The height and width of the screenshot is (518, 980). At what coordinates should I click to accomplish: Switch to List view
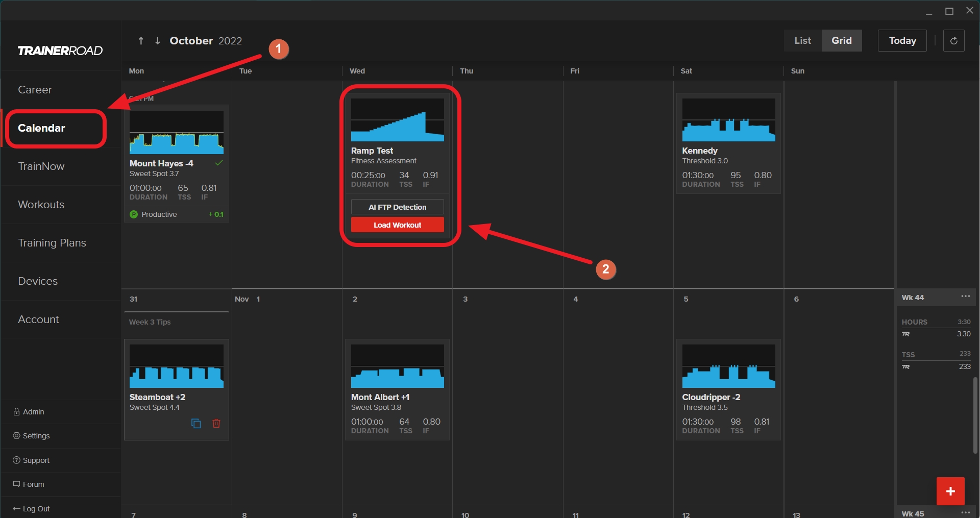[x=802, y=40]
